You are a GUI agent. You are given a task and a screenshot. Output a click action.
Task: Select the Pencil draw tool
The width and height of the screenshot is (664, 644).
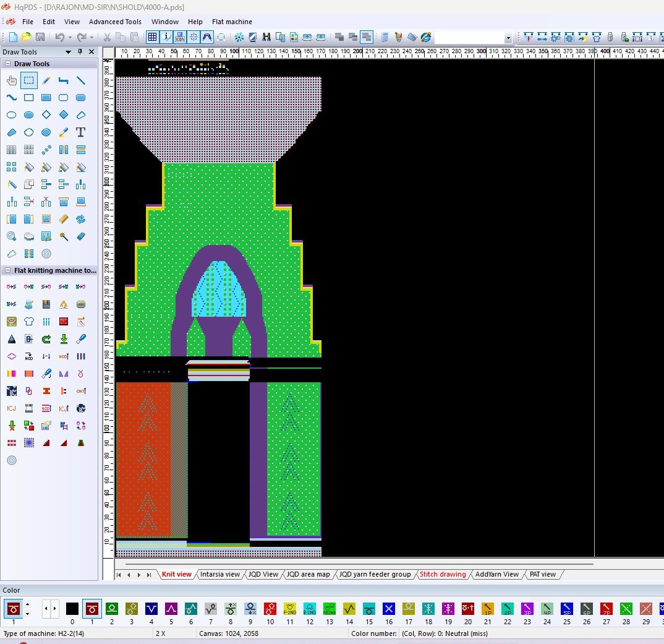click(x=46, y=80)
